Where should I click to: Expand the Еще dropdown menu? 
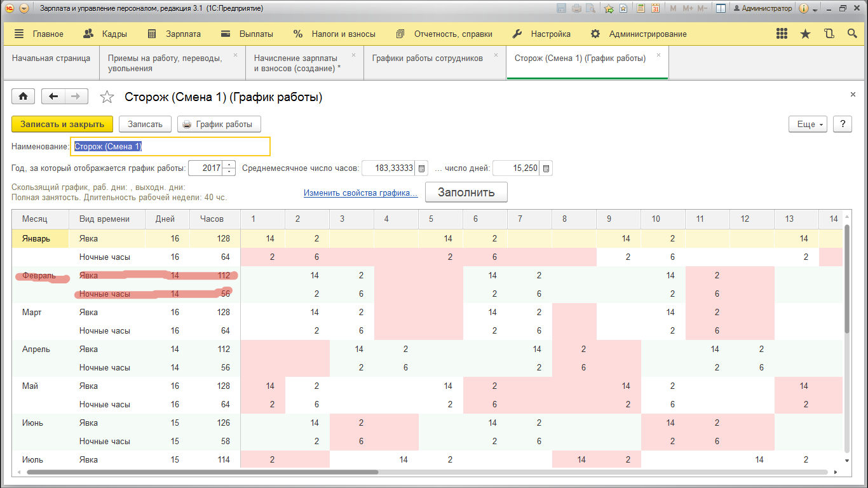coord(808,124)
